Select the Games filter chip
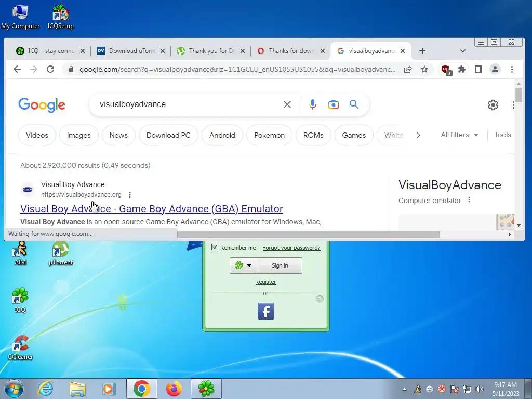The width and height of the screenshot is (532, 399). point(354,135)
